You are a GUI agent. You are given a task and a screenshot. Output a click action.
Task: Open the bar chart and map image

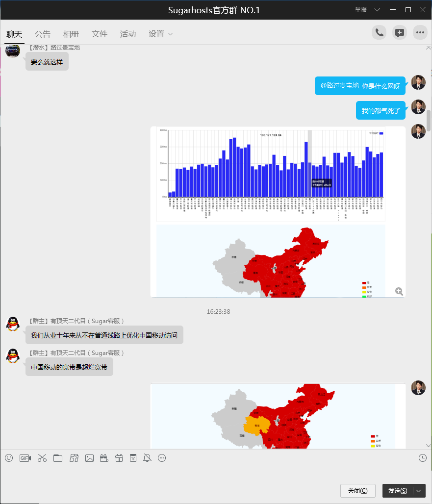coord(278,212)
